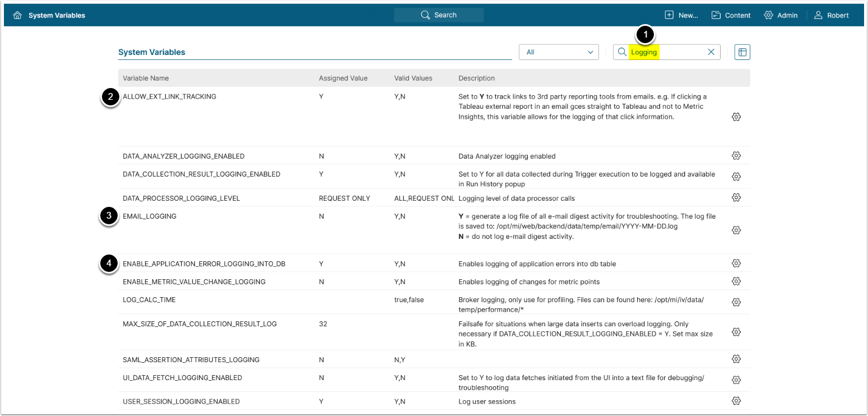Open gear settings for EMAIL_LOGGING variable
This screenshot has width=868, height=416.
coord(736,230)
